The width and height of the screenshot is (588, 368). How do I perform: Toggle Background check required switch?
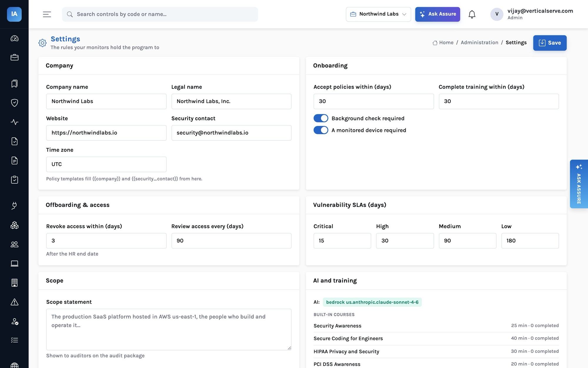pyautogui.click(x=321, y=118)
